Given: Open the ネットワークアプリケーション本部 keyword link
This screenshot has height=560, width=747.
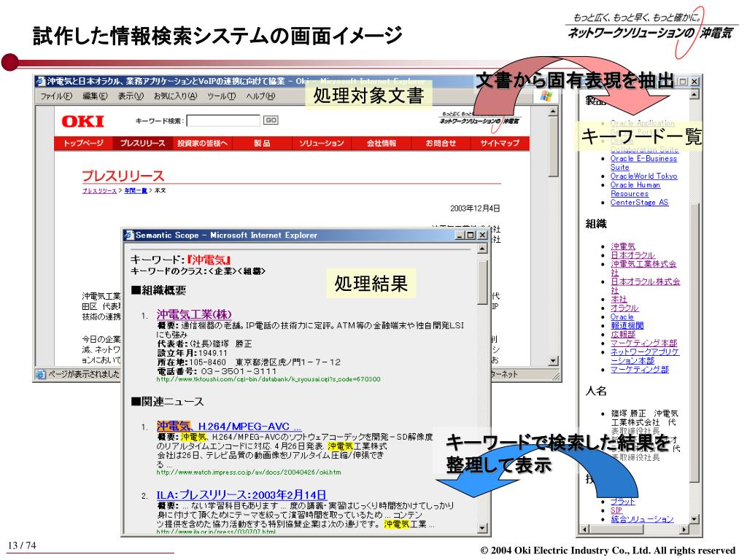Looking at the screenshot, I should [645, 356].
